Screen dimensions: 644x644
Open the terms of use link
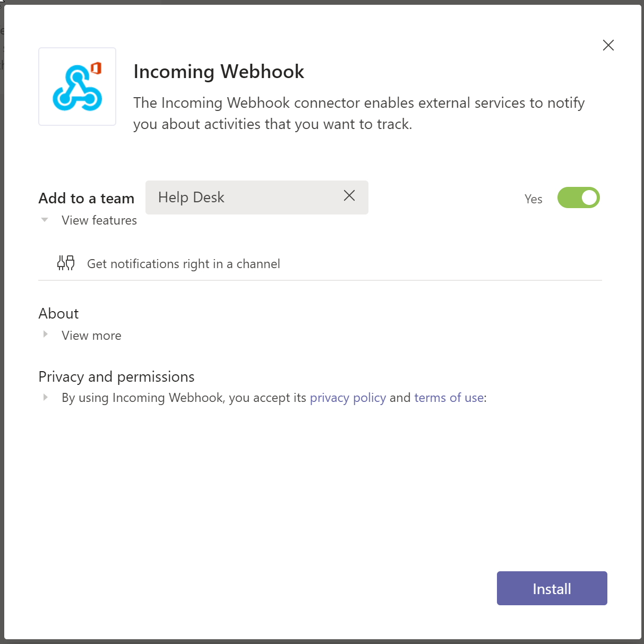pyautogui.click(x=449, y=398)
